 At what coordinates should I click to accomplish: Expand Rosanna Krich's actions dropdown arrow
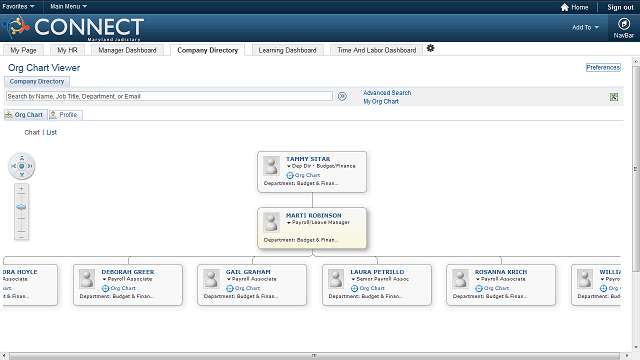478,280
